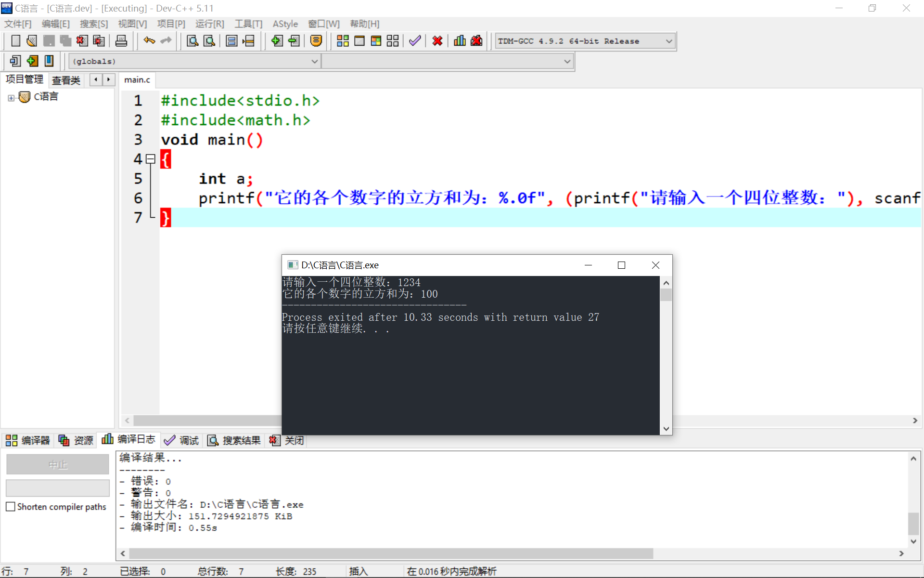Click the 关闭 button in bottom panel
The height and width of the screenshot is (578, 924).
[287, 440]
